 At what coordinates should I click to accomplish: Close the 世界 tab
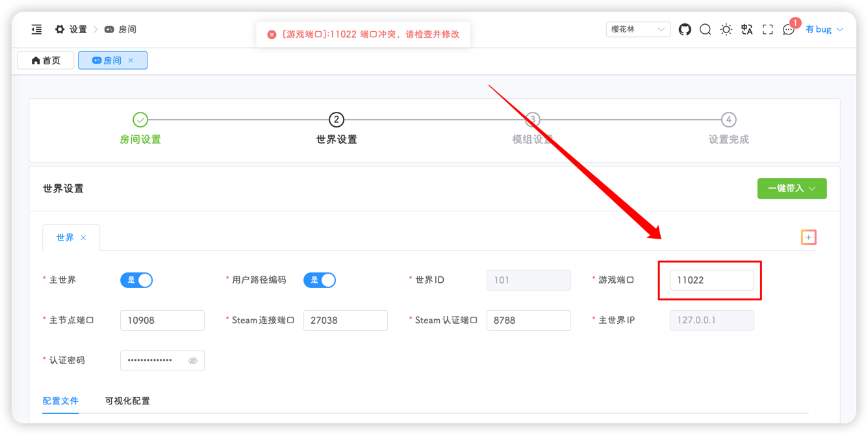click(83, 238)
